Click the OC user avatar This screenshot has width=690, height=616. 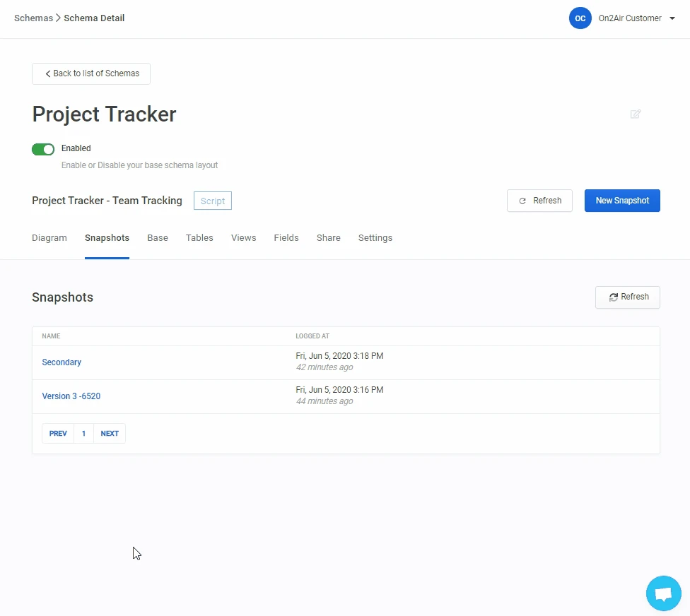point(580,18)
